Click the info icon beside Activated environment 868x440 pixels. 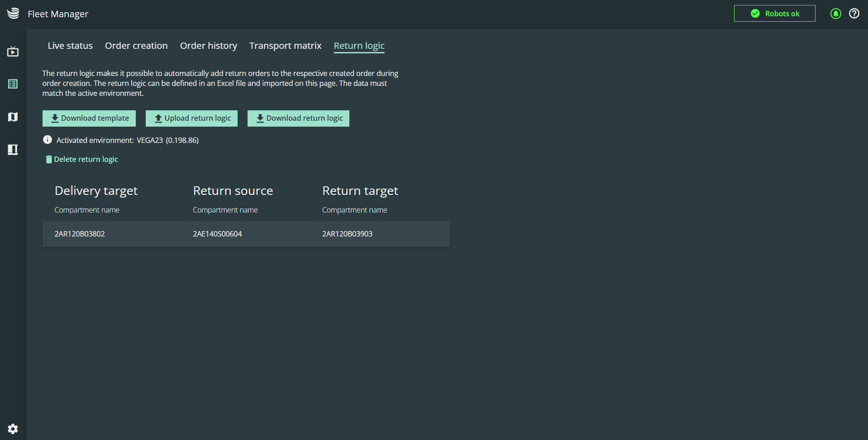[48, 140]
